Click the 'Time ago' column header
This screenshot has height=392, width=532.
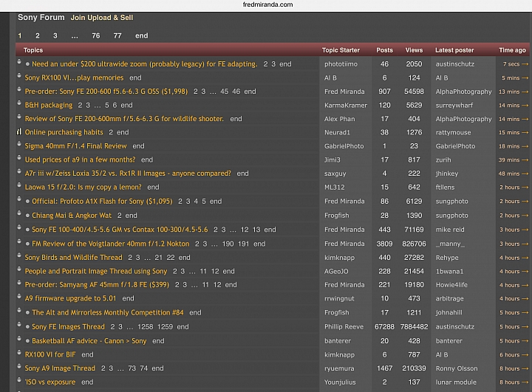coord(512,50)
